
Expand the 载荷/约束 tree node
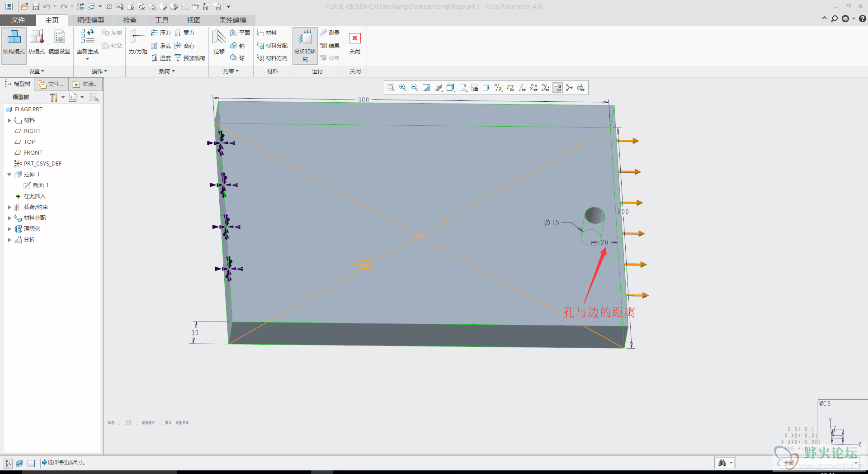(x=9, y=207)
